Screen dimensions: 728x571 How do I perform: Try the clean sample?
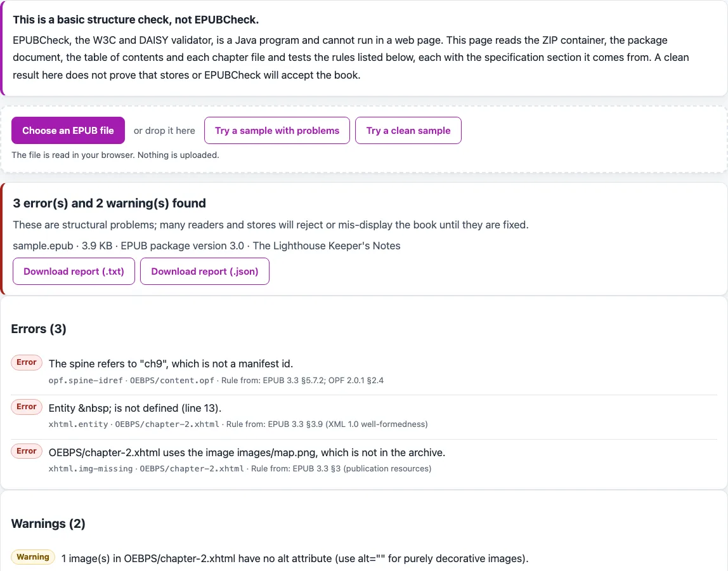tap(408, 131)
